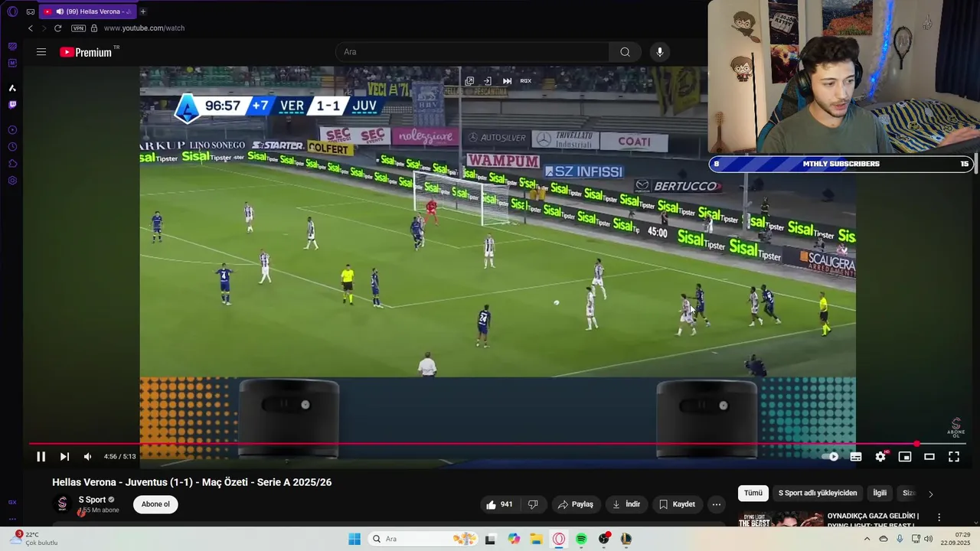Open volume control in system tray

click(929, 539)
